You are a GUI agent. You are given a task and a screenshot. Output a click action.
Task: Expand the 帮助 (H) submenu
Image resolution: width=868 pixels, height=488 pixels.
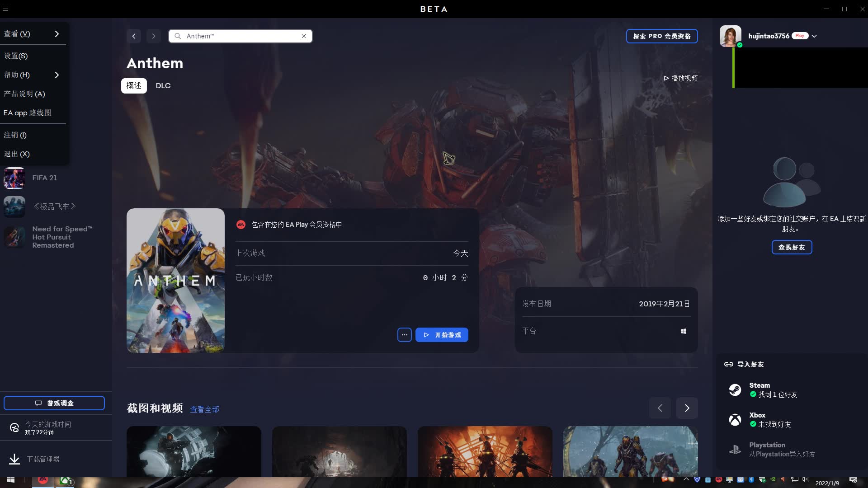(33, 75)
